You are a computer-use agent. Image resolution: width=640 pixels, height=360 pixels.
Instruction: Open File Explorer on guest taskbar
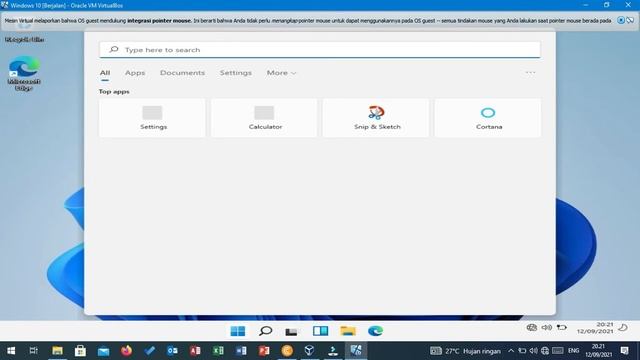tap(348, 331)
